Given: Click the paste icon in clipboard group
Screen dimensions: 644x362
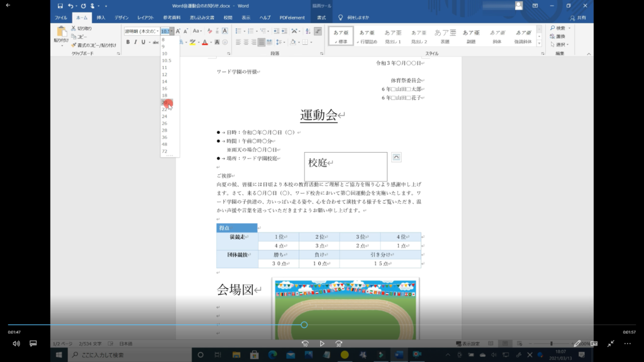Looking at the screenshot, I should tap(61, 34).
